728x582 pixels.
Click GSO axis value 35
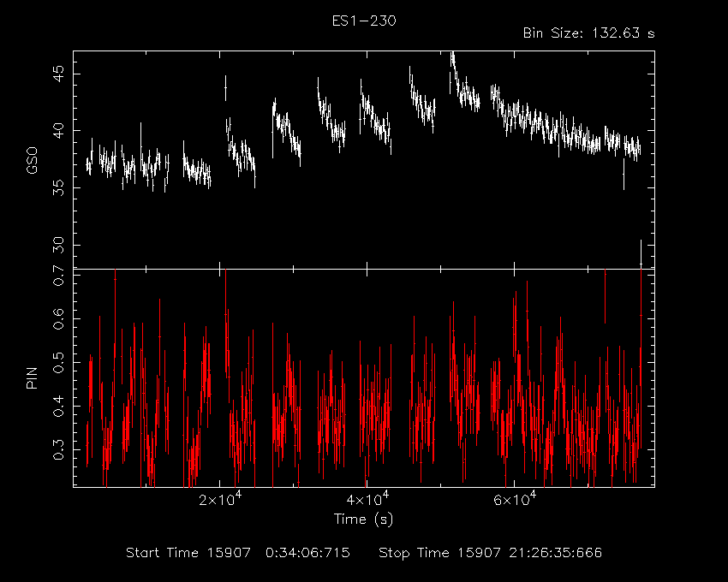coord(58,187)
